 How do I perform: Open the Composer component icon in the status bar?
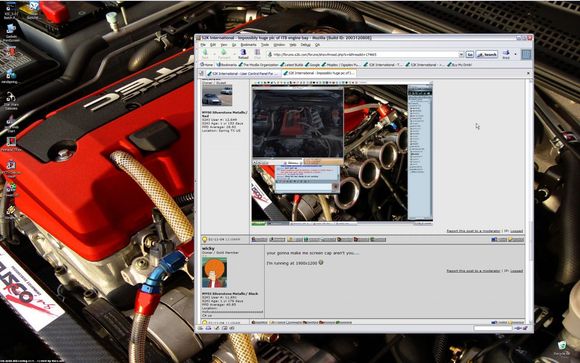[x=216, y=328]
